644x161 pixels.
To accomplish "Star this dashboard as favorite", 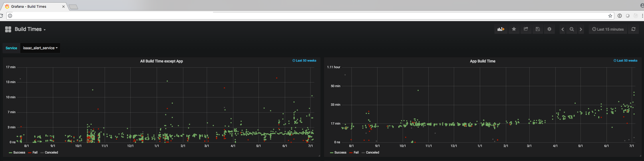I will coord(514,29).
